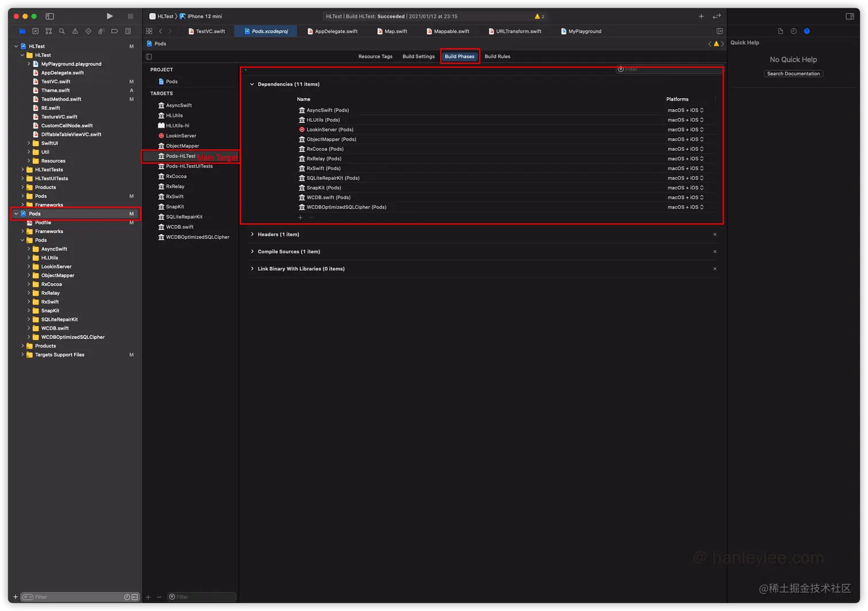Open Theme.swift in navigator
This screenshot has height=611, width=868.
click(55, 90)
